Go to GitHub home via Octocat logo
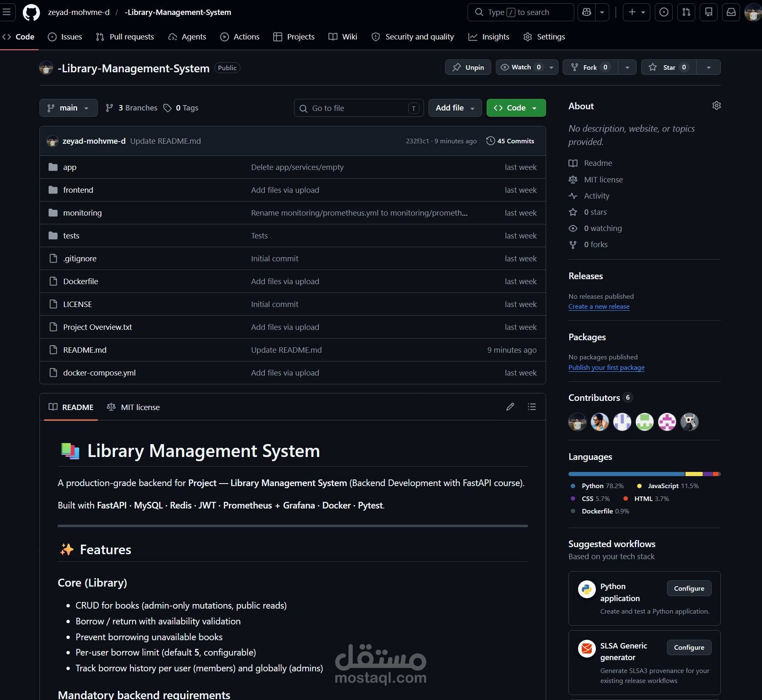 tap(31, 12)
